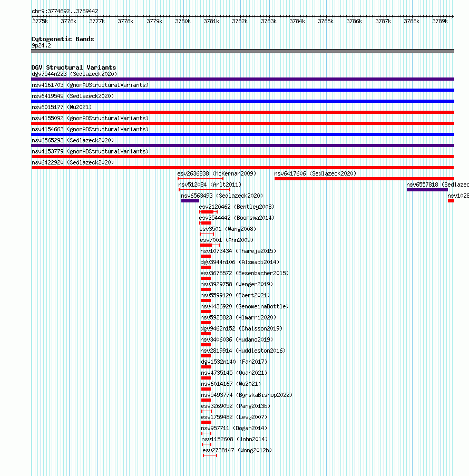The image size is (469, 476).
Task: Click the 3775k ruler tick label
Action: coord(40,21)
